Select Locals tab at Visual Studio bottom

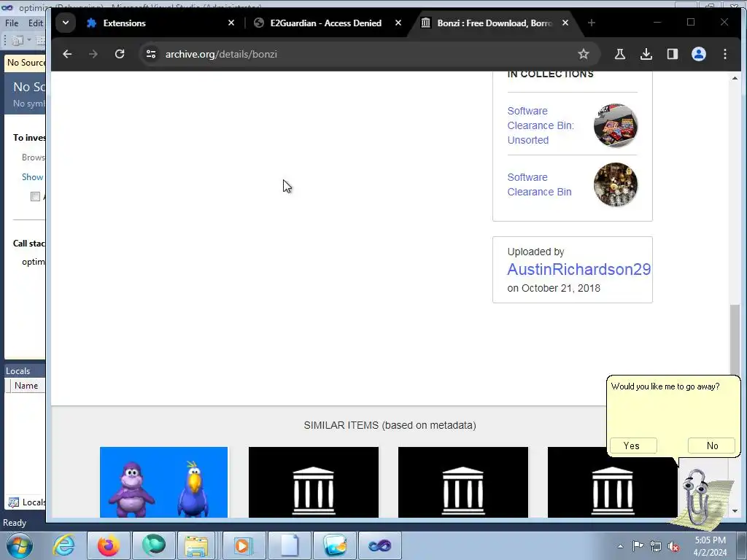[26, 502]
